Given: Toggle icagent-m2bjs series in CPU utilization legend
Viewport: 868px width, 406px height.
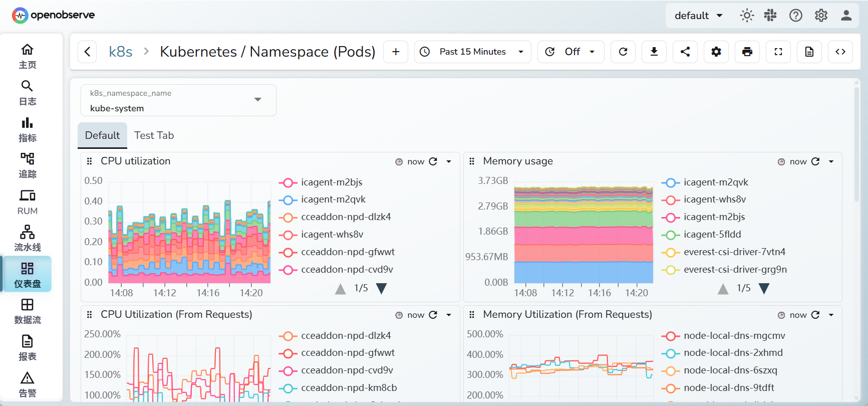Looking at the screenshot, I should pyautogui.click(x=321, y=182).
